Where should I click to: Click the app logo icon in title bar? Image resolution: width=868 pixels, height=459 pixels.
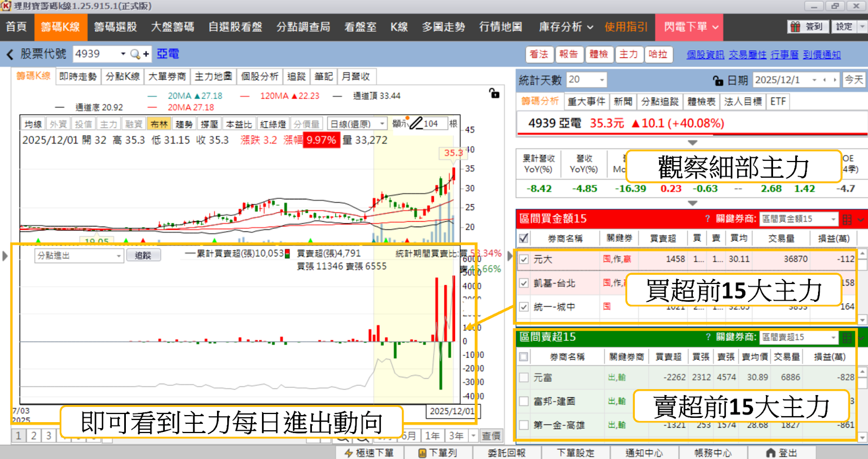[6, 6]
